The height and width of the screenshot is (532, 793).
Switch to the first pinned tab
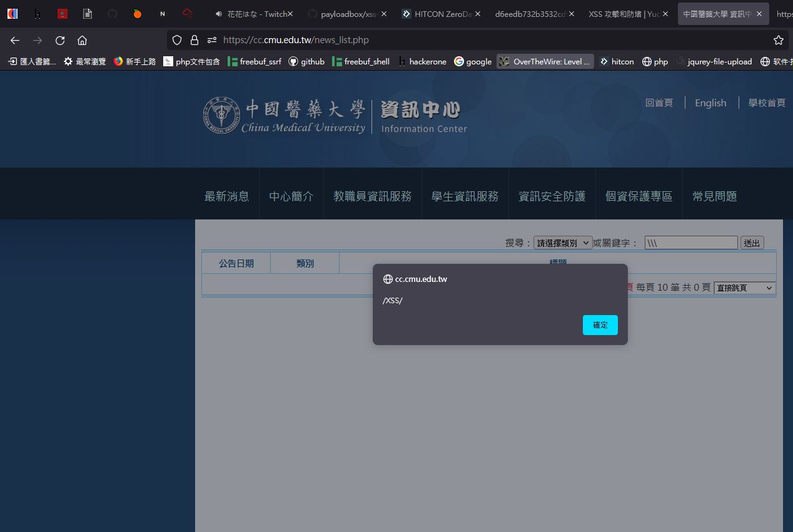[x=13, y=14]
